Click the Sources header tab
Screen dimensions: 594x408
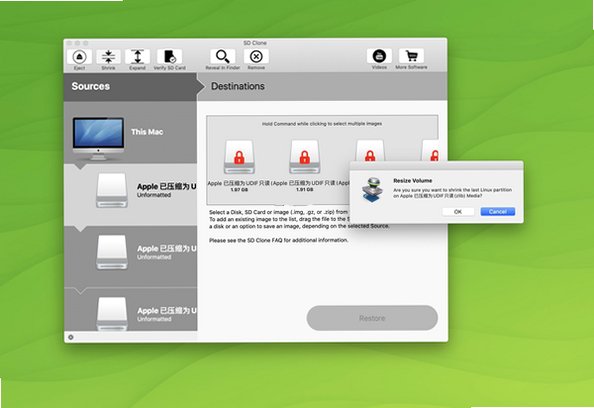[x=131, y=87]
